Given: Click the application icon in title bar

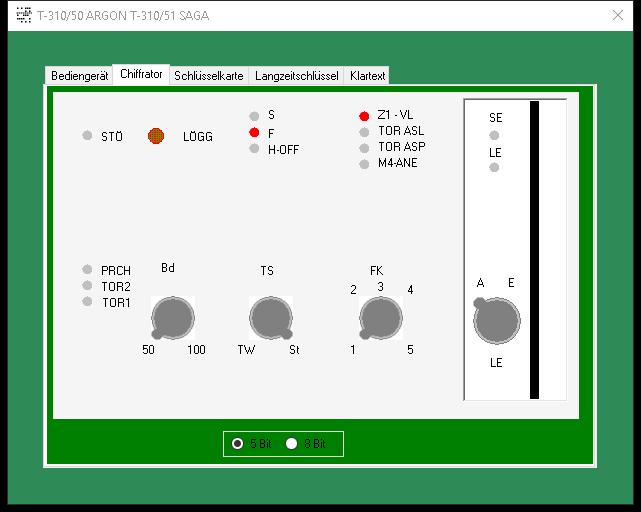Looking at the screenshot, I should pyautogui.click(x=24, y=15).
